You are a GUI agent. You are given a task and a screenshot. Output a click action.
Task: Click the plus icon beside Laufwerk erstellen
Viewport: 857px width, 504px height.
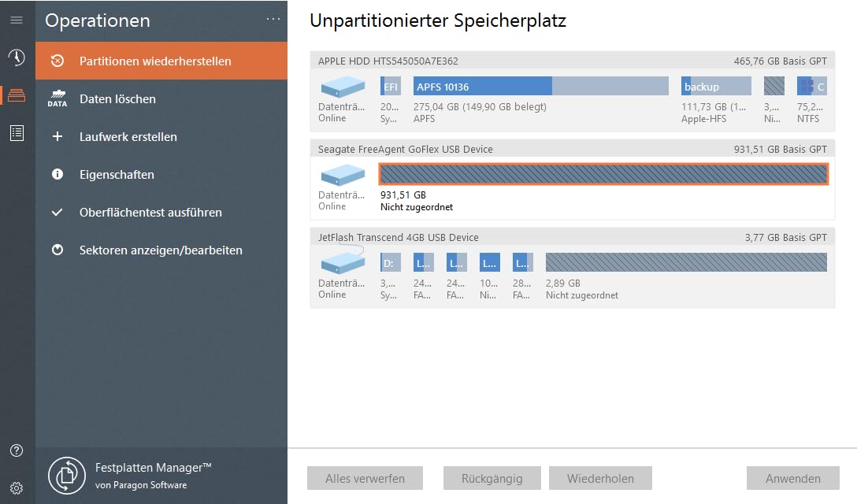[x=58, y=137]
